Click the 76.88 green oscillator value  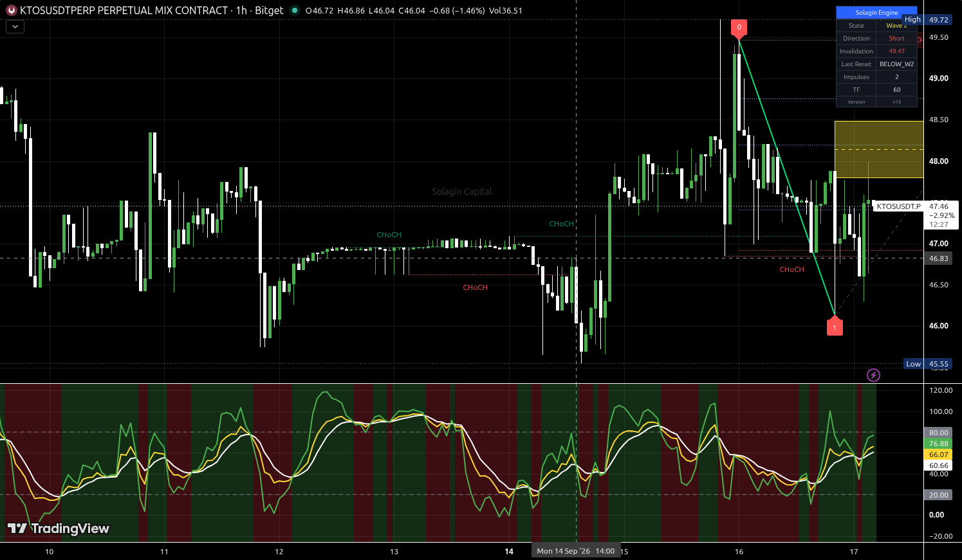(x=938, y=444)
